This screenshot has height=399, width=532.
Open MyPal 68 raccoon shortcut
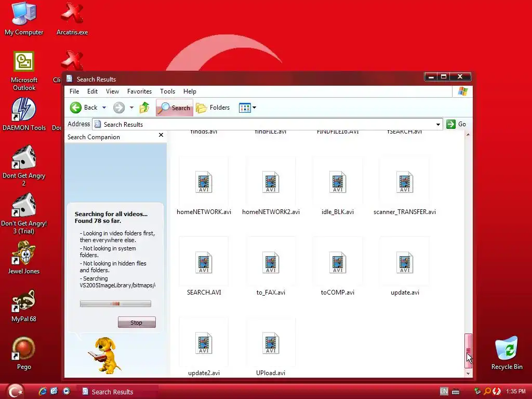pyautogui.click(x=24, y=305)
